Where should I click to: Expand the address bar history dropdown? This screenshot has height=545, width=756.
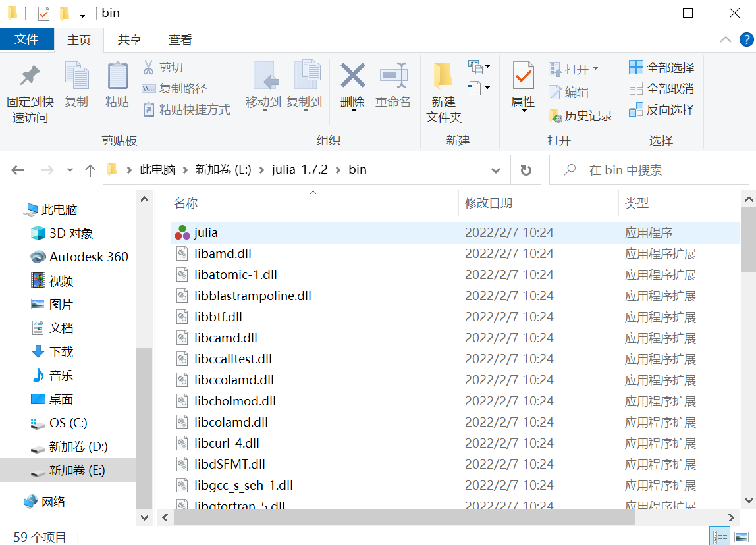496,170
